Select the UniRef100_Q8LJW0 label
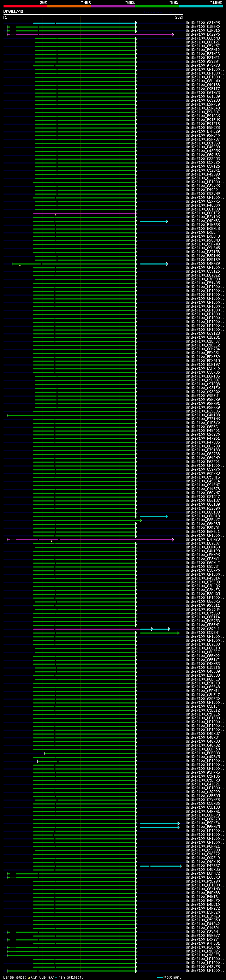The image size is (226, 980). (x=203, y=81)
